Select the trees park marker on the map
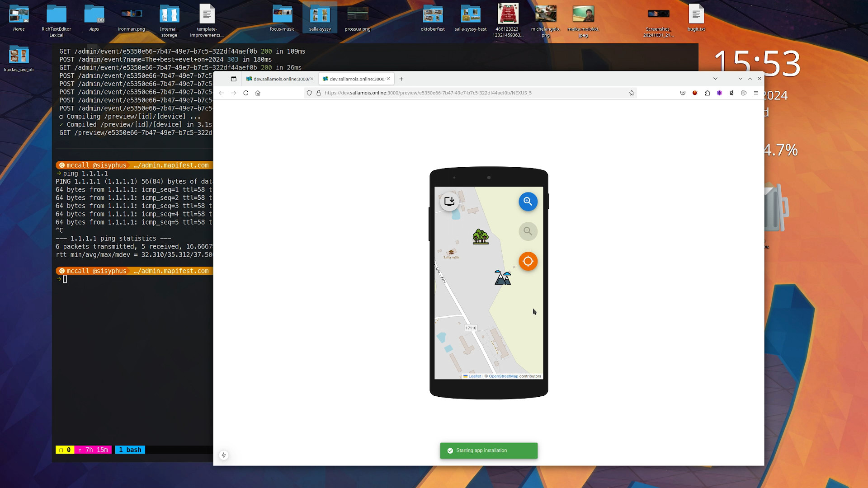Screen dimensions: 868x488 pos(480,235)
